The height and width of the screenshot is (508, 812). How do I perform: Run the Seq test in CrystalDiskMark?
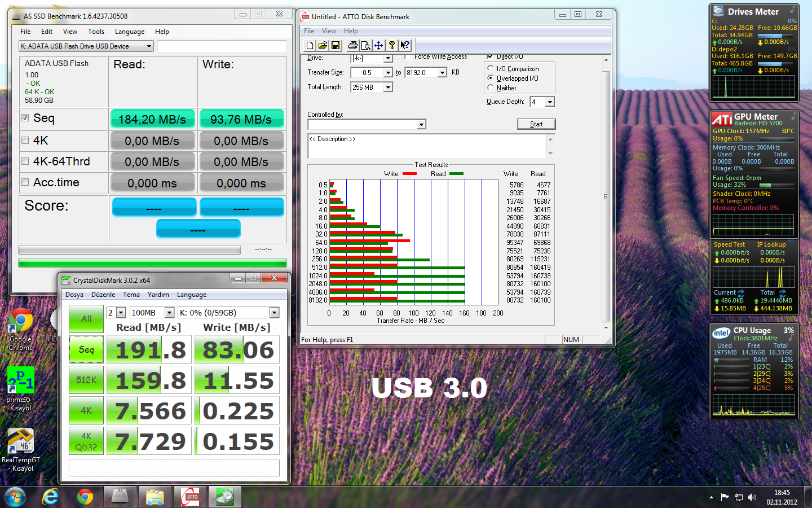86,350
